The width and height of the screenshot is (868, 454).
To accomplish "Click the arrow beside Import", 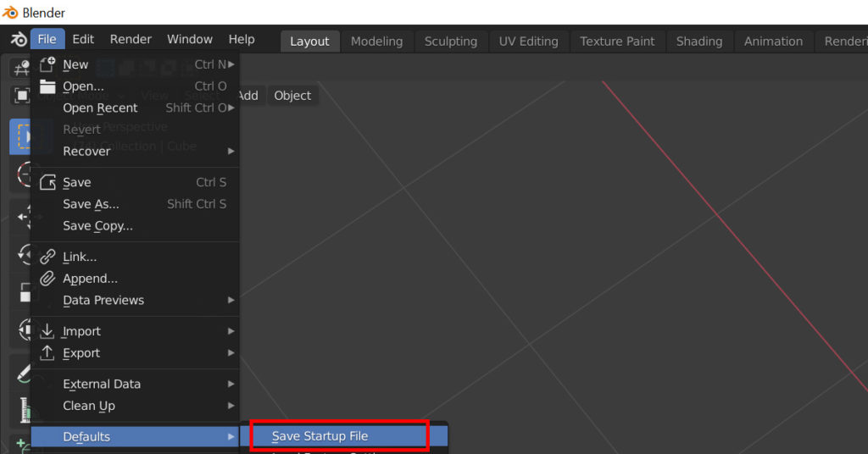I will [231, 331].
